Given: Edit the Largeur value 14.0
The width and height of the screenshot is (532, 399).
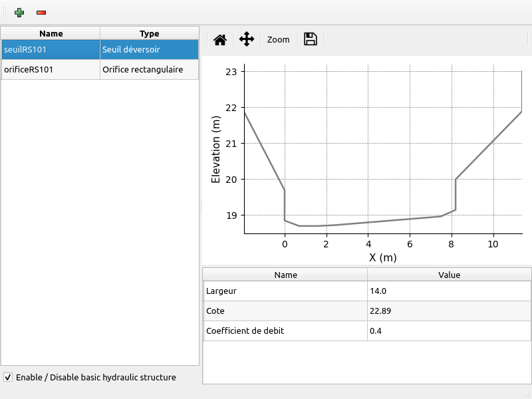Looking at the screenshot, I should tap(449, 291).
